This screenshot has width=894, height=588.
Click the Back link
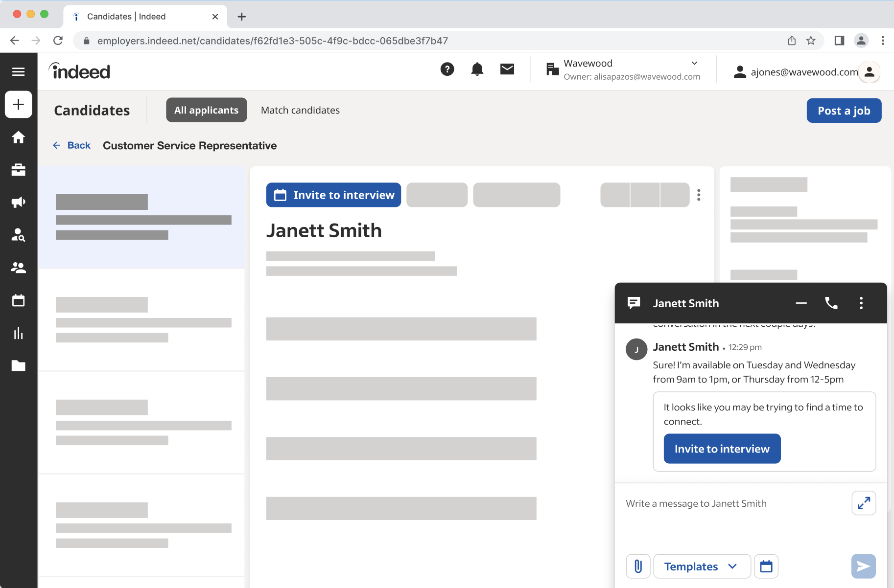[72, 145]
